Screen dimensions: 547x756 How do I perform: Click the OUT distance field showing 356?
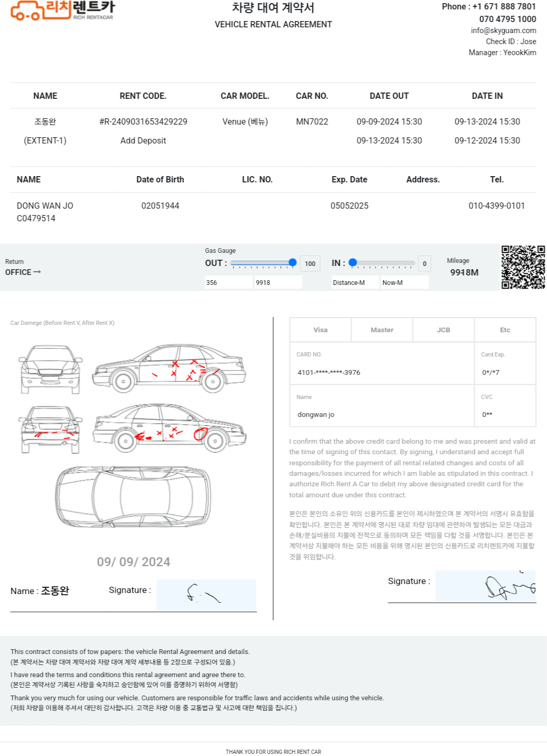tap(229, 282)
